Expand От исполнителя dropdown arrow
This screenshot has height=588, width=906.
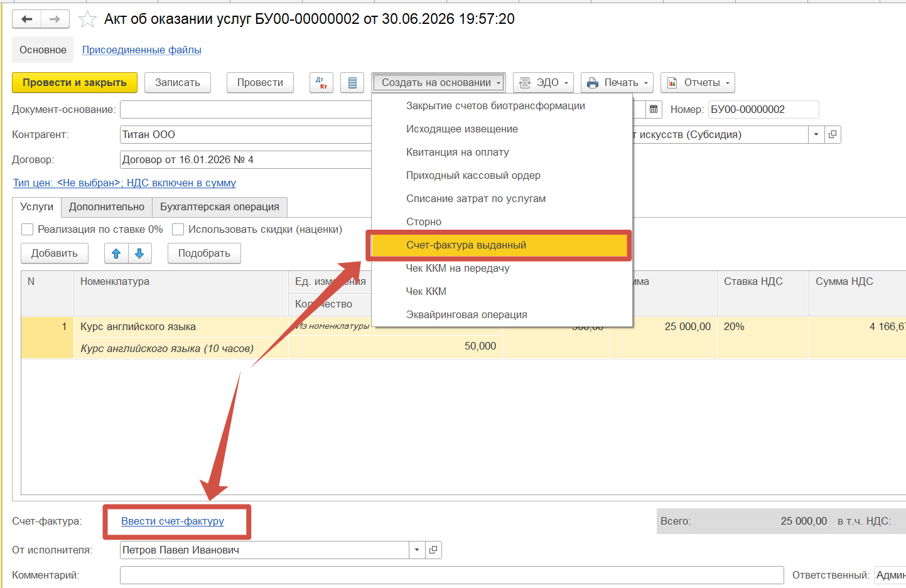coord(417,550)
